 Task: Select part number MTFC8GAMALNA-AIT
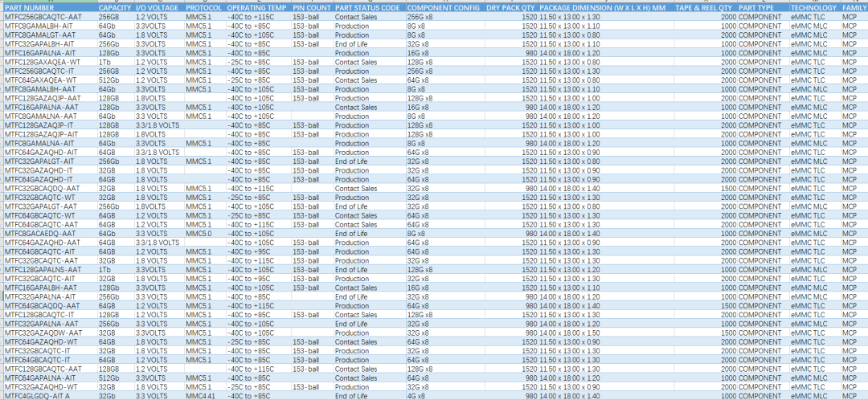(x=50, y=143)
